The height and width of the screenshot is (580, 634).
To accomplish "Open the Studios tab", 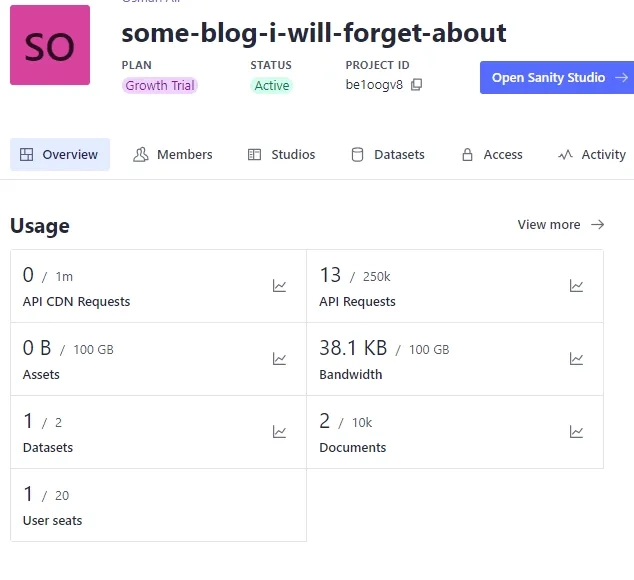I will point(281,155).
